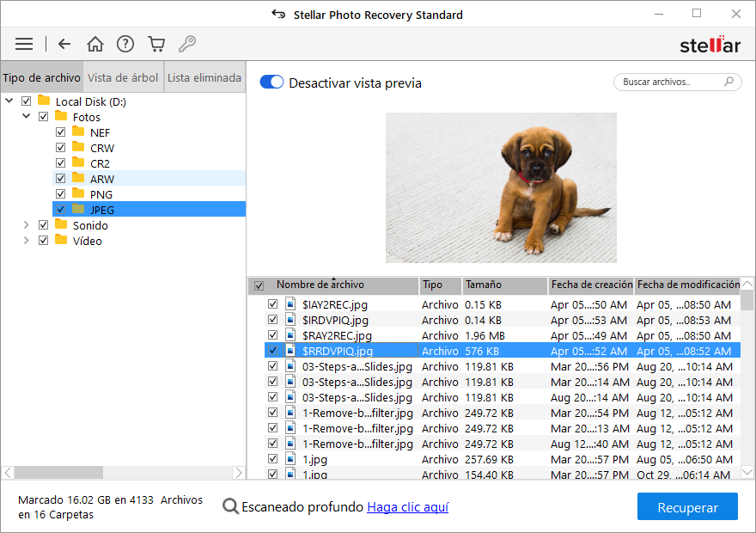Image resolution: width=756 pixels, height=533 pixels.
Task: Expand the Vídeo tree node
Action: [x=26, y=240]
